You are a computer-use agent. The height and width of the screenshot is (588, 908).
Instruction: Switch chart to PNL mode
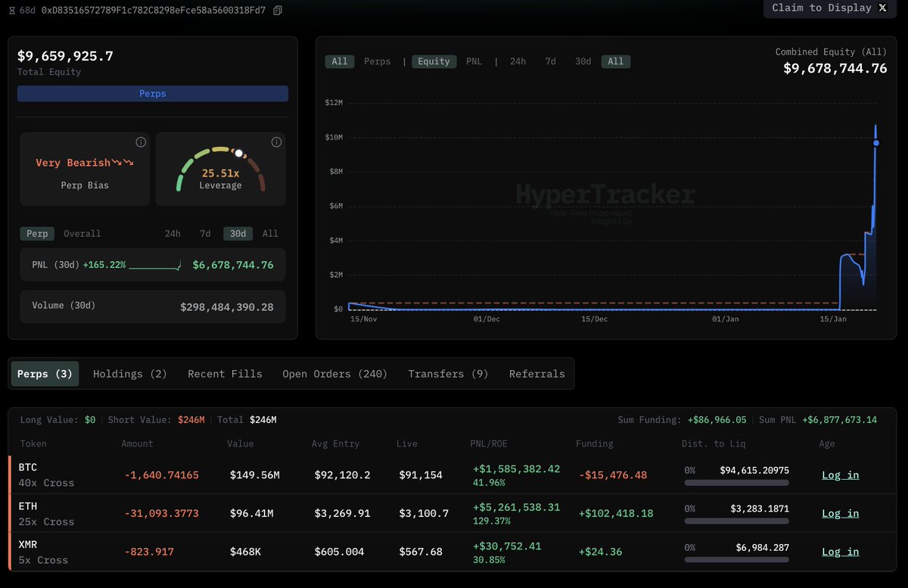(474, 61)
